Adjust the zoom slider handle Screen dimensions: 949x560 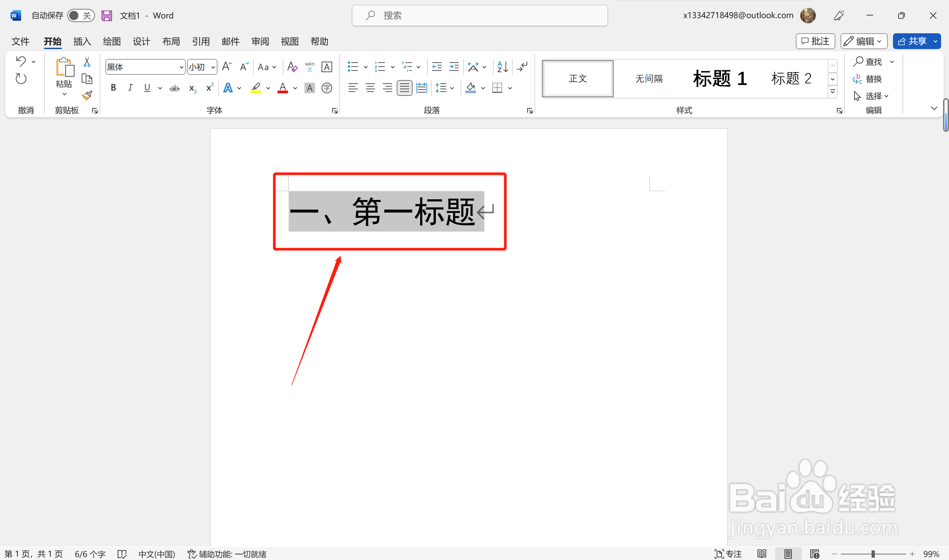[873, 554]
